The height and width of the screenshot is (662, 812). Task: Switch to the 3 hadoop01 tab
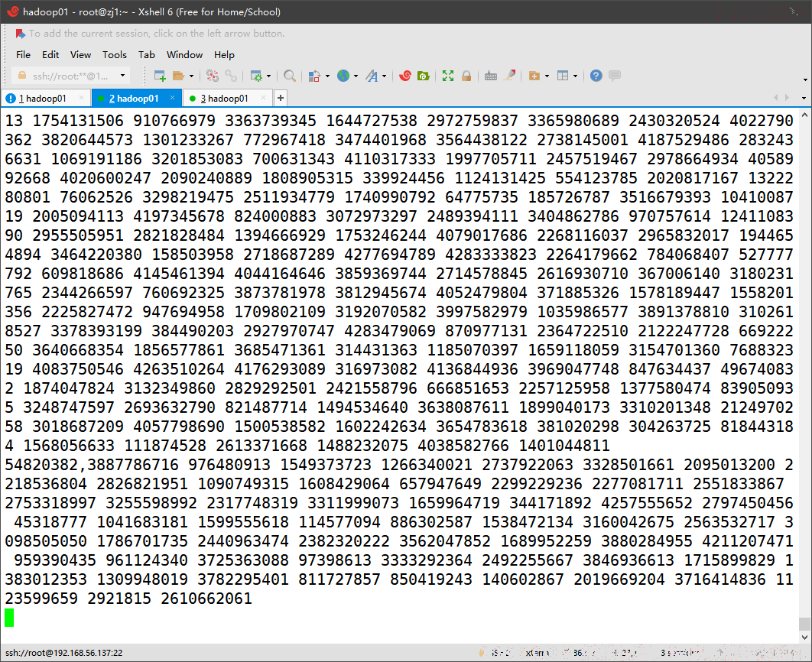click(x=227, y=99)
